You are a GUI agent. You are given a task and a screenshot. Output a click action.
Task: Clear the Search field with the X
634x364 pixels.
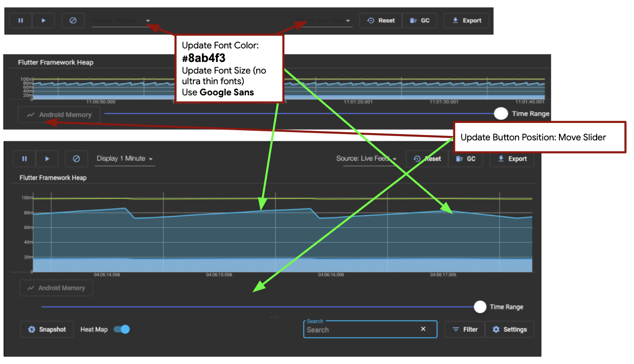423,329
